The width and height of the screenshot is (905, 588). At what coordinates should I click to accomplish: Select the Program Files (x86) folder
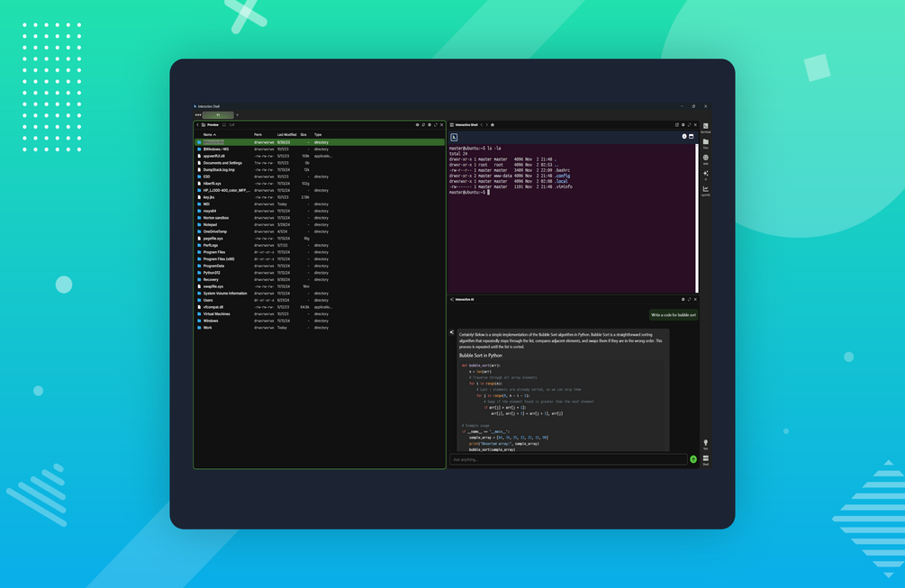(x=319, y=259)
